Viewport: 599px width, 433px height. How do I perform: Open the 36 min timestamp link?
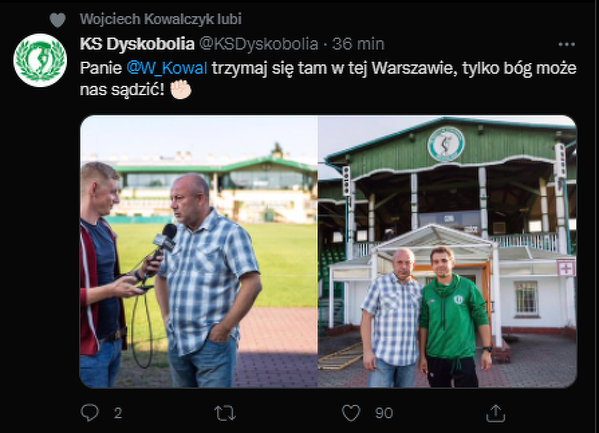click(x=358, y=44)
